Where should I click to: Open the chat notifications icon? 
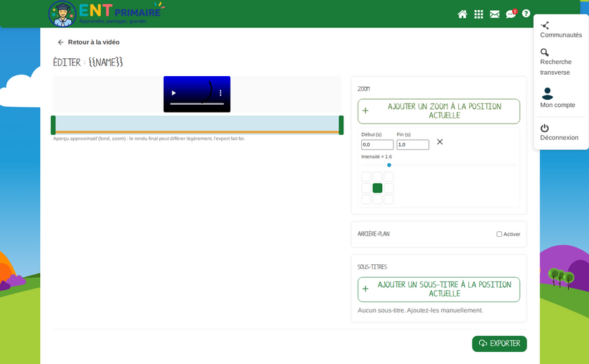tap(511, 14)
